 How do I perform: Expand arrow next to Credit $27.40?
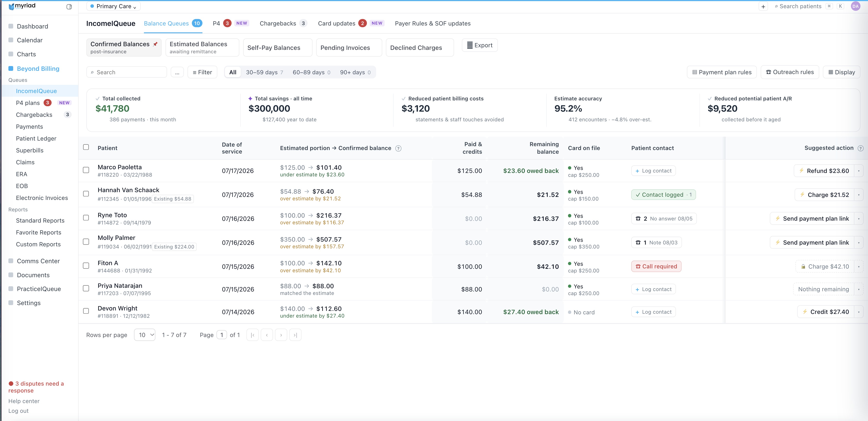(859, 312)
